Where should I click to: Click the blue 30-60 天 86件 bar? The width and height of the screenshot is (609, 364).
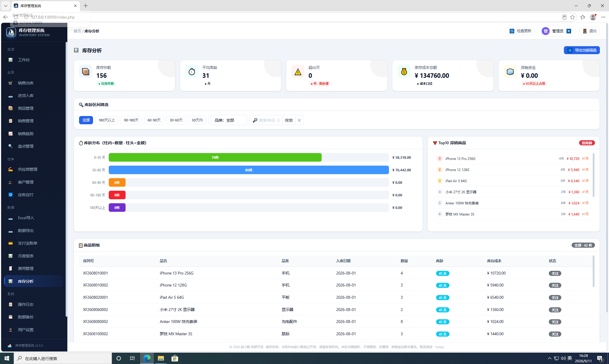coord(249,170)
